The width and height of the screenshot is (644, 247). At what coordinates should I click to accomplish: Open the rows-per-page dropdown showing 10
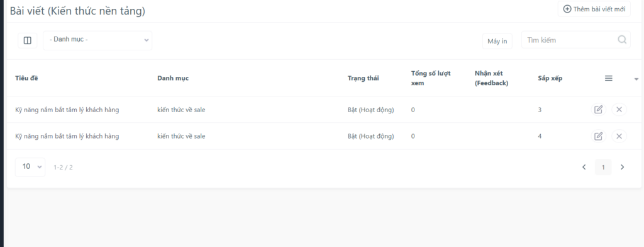(x=30, y=167)
